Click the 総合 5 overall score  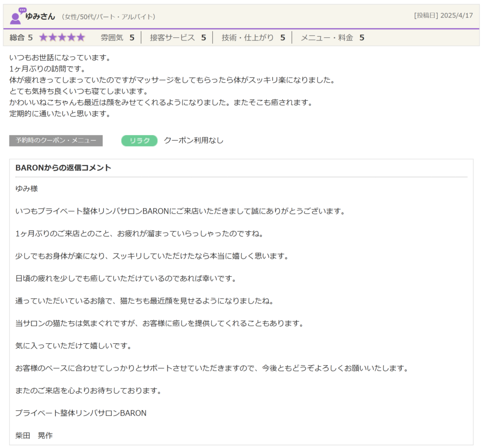point(21,38)
